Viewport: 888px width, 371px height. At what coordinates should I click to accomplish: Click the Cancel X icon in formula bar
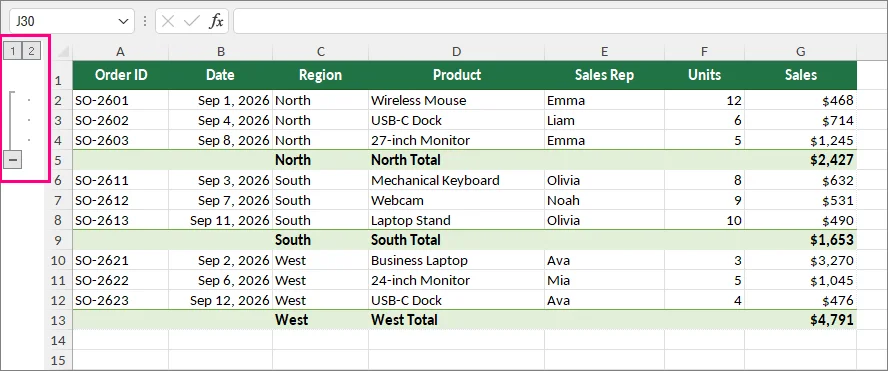(168, 22)
